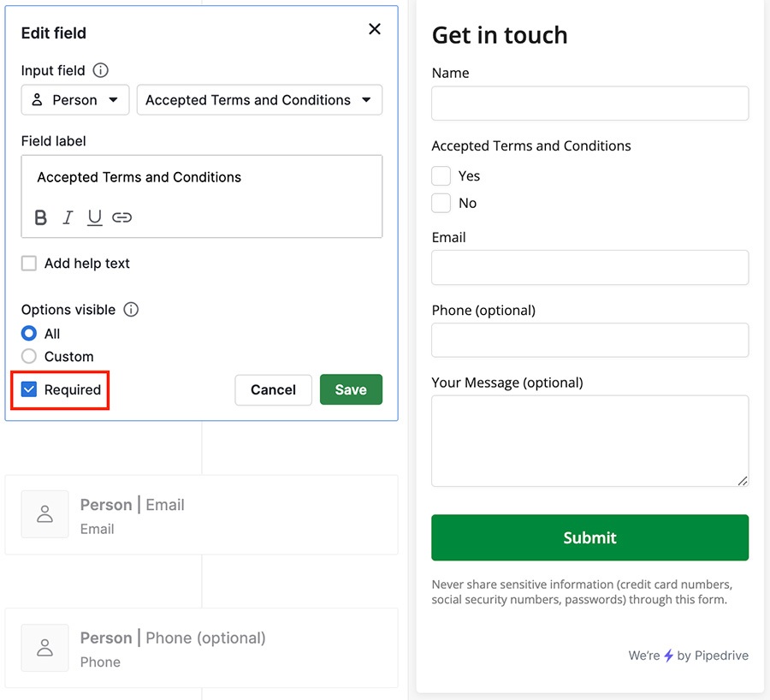The image size is (770, 700).
Task: Enable the Add help text checkbox
Action: point(29,264)
